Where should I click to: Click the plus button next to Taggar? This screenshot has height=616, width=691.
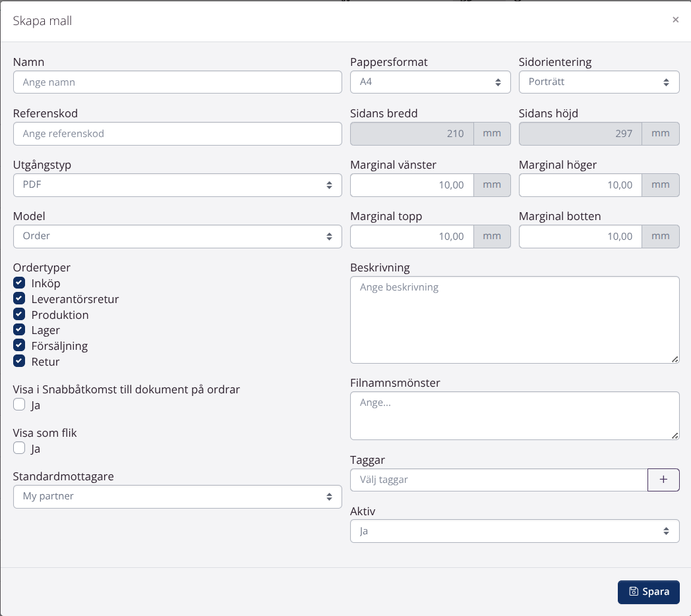[663, 480]
